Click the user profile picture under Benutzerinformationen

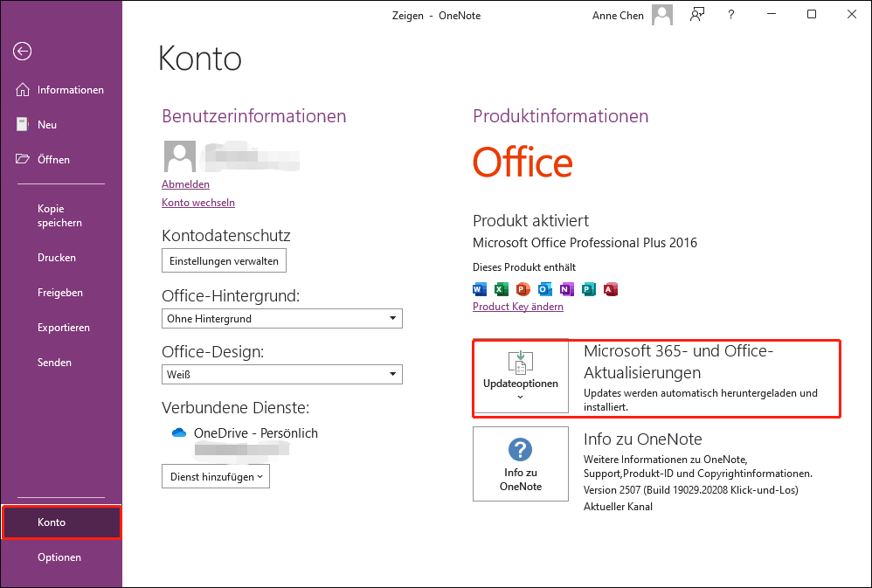pos(180,156)
